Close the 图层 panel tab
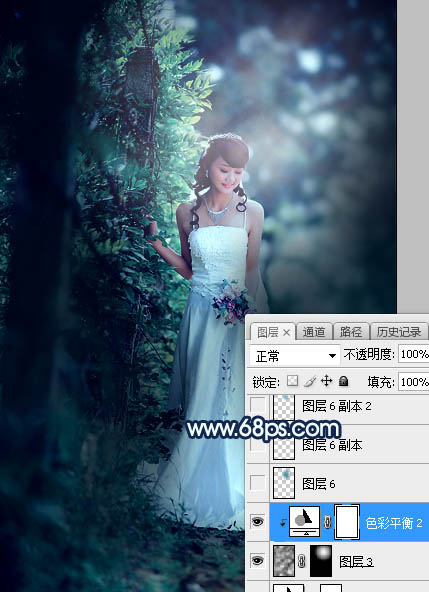The height and width of the screenshot is (592, 429). [287, 333]
